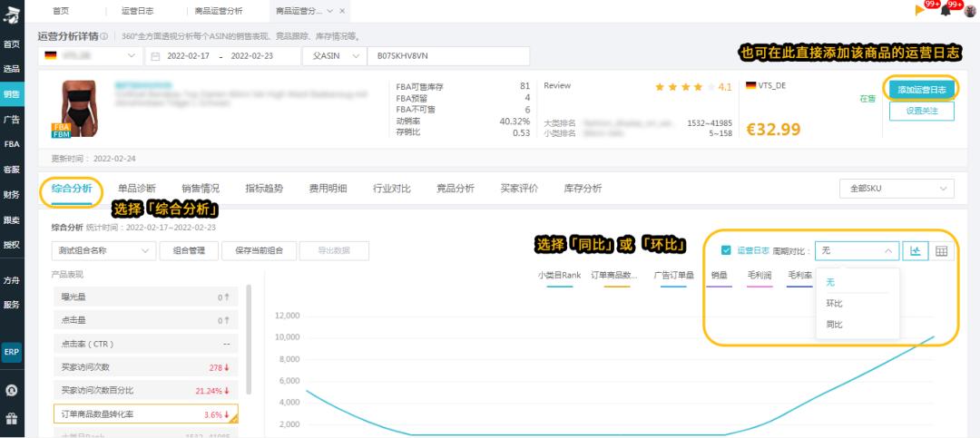Screen dimensions: 980x438
Task: Open 跟卖 in the left sidebar
Action: (x=11, y=220)
